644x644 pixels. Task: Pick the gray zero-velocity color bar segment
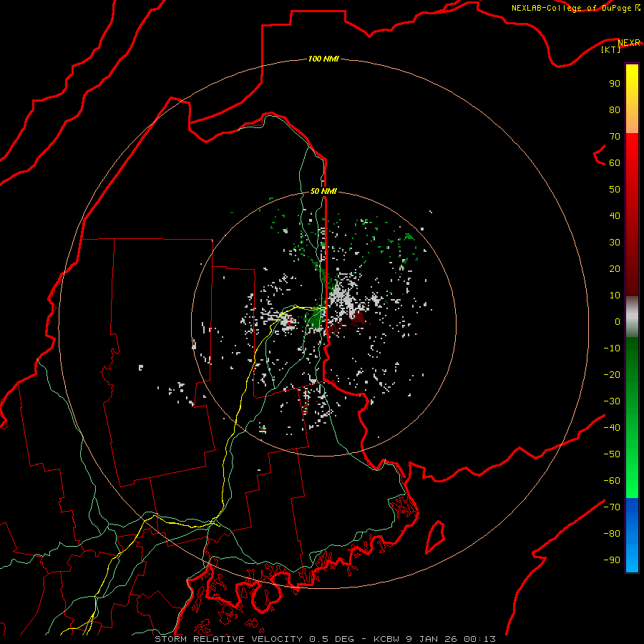[632, 317]
